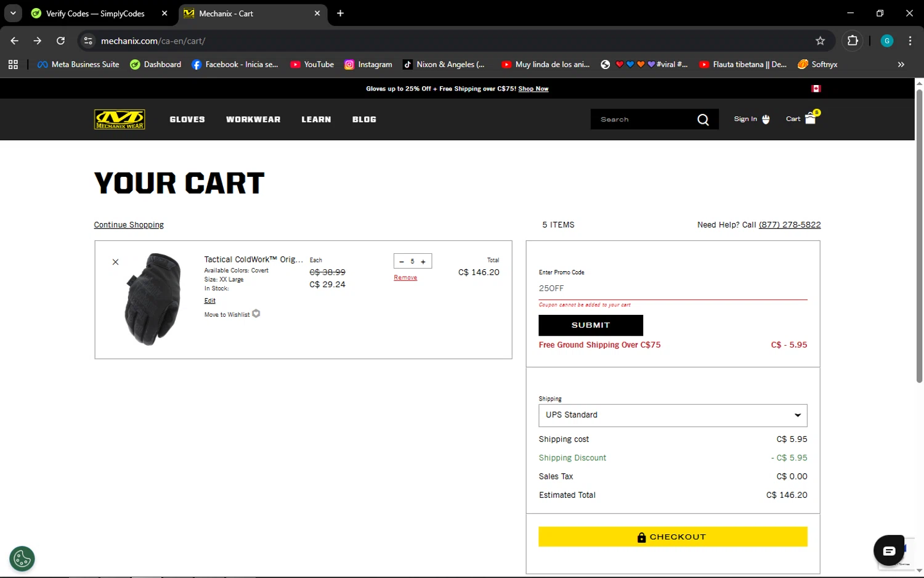Click Free Ground Shipping Over C$75 text
The height and width of the screenshot is (578, 924).
pos(599,345)
